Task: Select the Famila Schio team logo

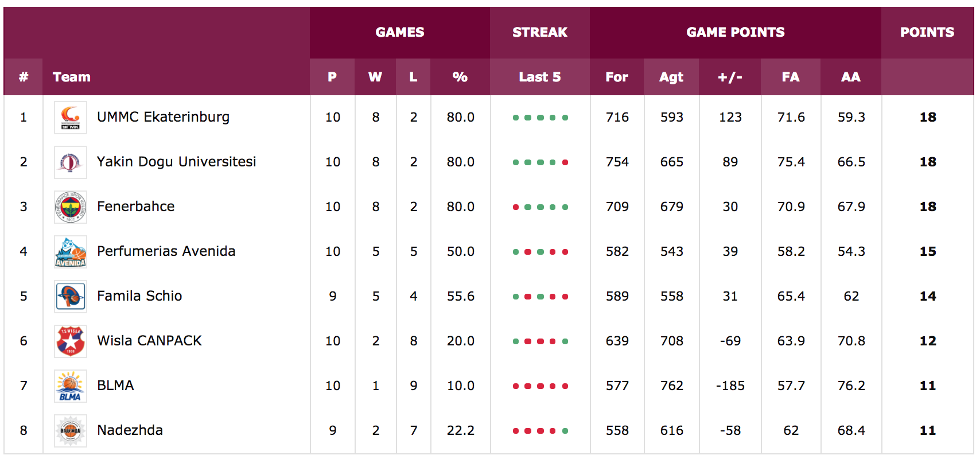Action: pos(71,297)
